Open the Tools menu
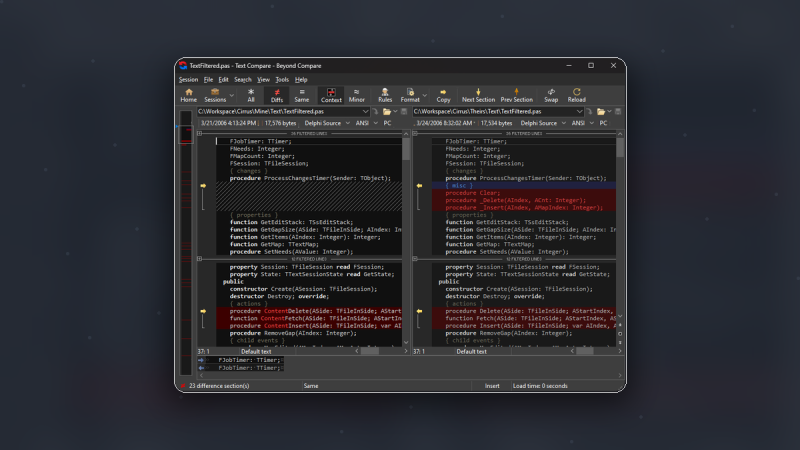 pos(282,80)
